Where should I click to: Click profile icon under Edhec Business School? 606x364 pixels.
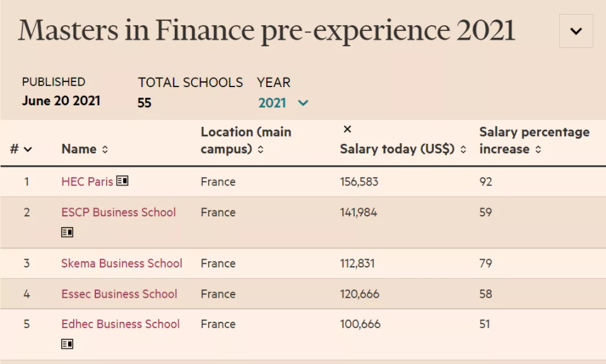coord(67,344)
